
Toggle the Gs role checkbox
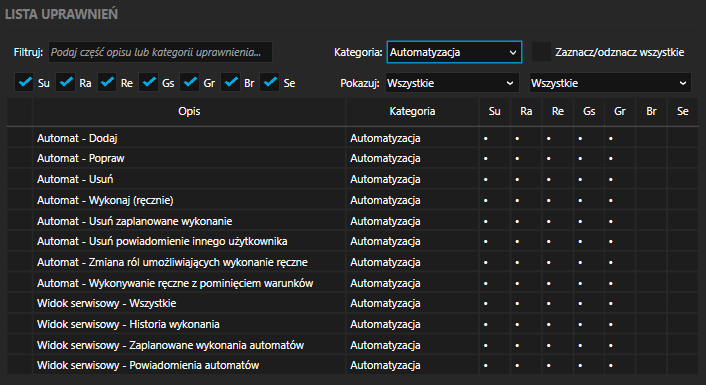click(x=149, y=83)
